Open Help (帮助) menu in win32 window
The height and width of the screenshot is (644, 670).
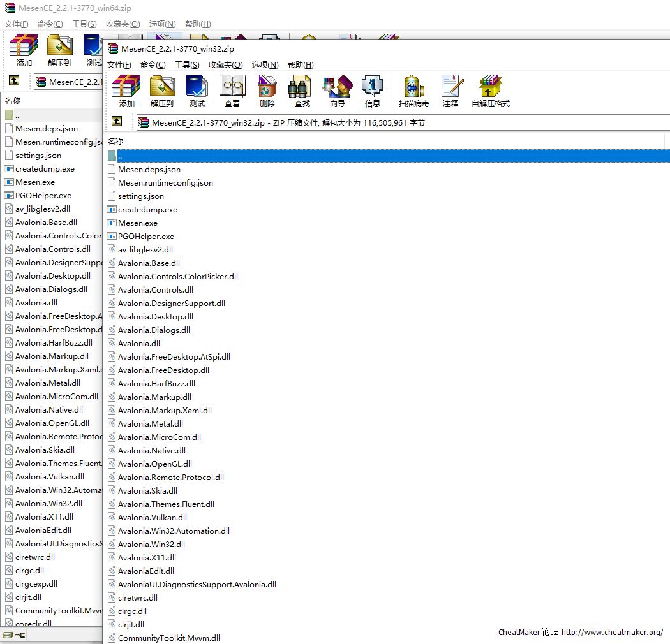pos(301,65)
